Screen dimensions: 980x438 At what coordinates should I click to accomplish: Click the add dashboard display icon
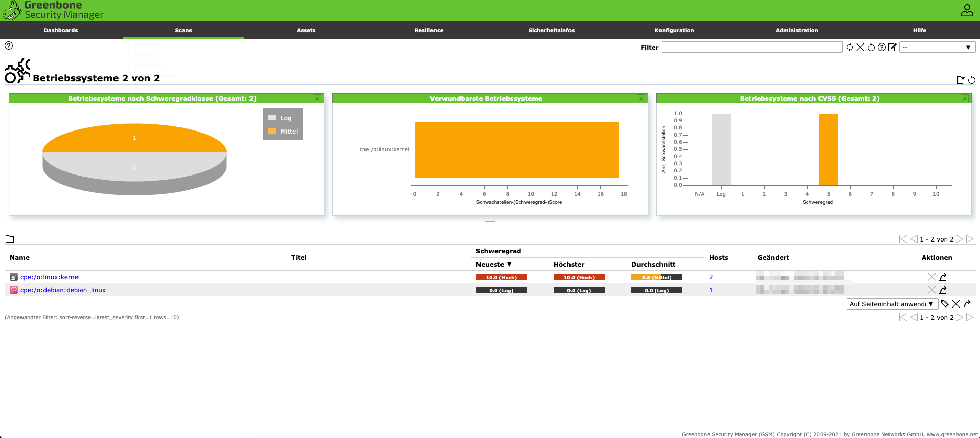pos(961,80)
